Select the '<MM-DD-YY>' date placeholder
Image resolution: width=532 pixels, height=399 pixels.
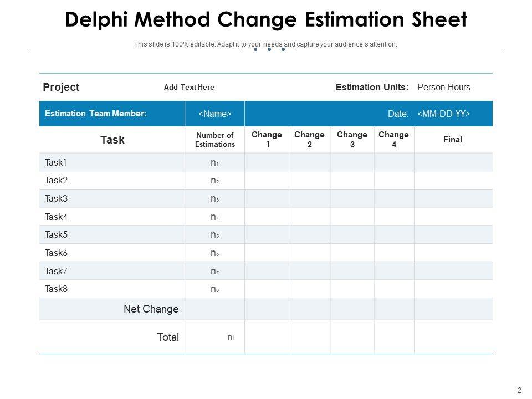pyautogui.click(x=443, y=114)
